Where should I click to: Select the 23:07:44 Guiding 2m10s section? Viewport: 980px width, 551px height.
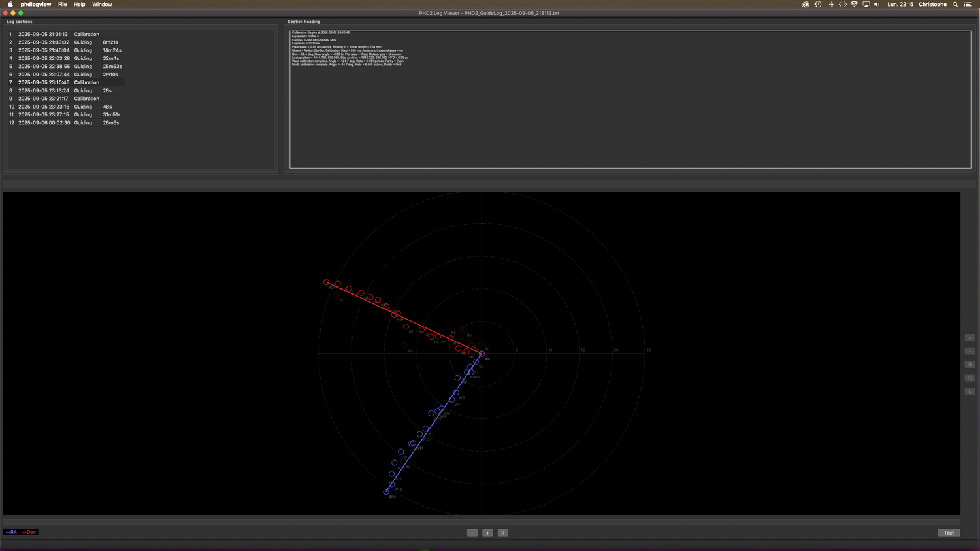click(65, 75)
